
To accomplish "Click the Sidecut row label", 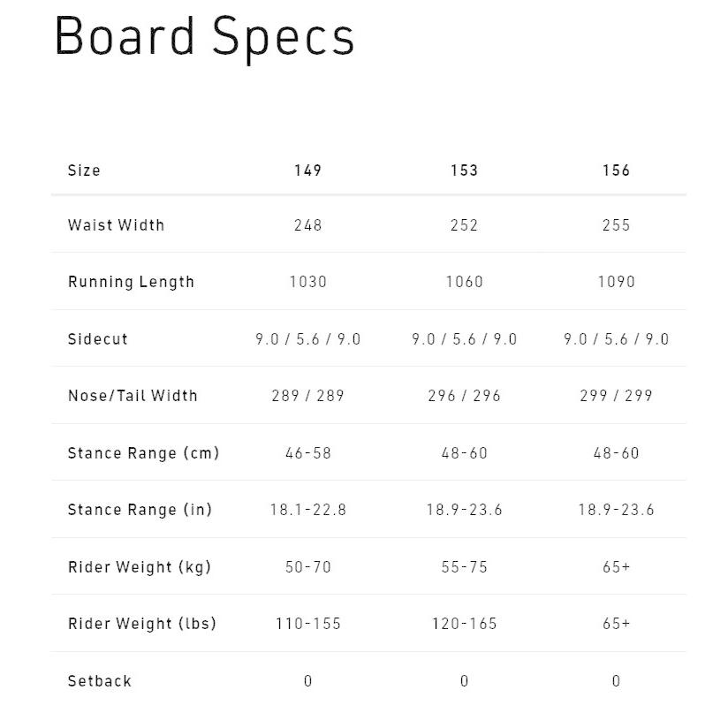I will (97, 339).
